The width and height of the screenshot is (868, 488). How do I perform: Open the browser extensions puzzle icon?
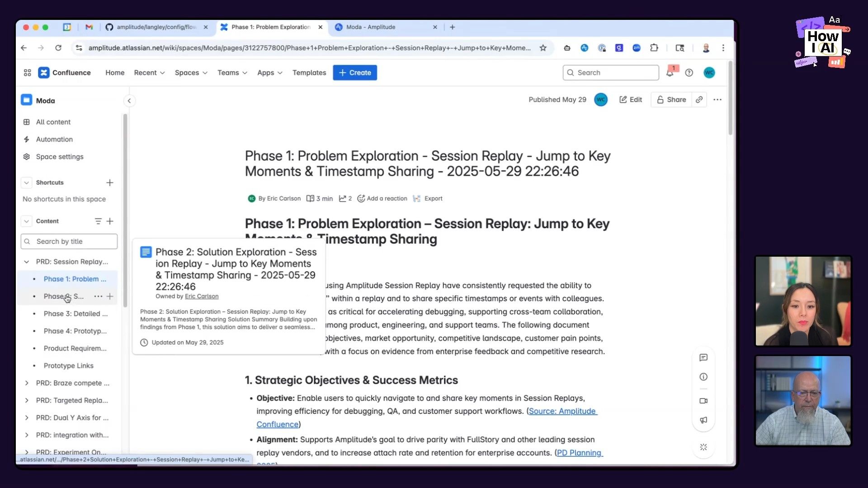(x=654, y=48)
